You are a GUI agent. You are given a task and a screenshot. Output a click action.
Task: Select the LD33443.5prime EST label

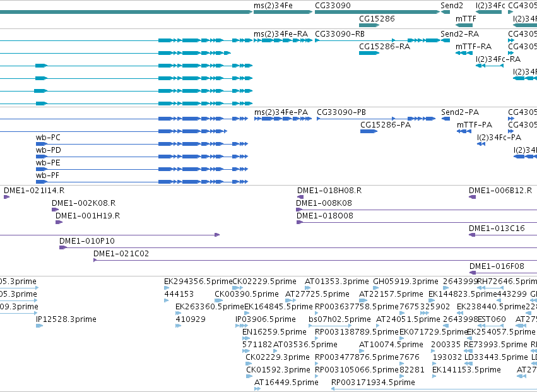pos(496,357)
